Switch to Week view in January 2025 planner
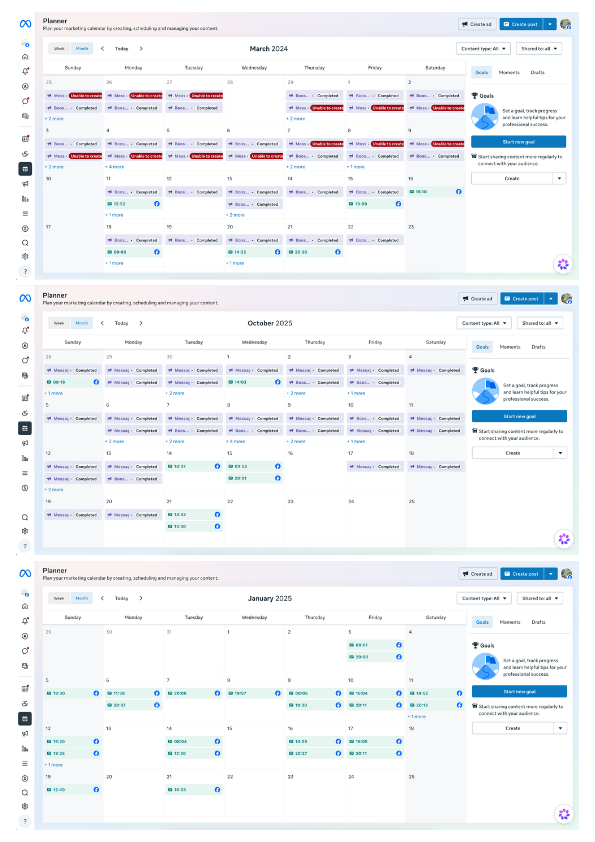Screen dimensions: 595x842 (x=59, y=598)
